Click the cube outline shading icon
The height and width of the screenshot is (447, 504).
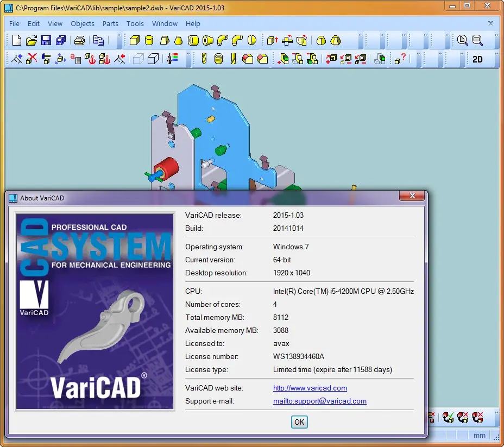[153, 59]
